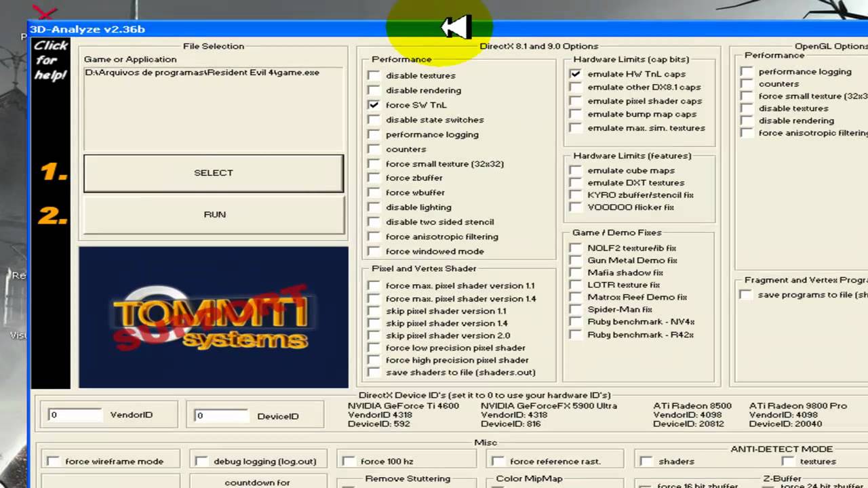Disable the 'force SW TnL' option
Viewport: 868px width, 488px height.
pyautogui.click(x=374, y=105)
